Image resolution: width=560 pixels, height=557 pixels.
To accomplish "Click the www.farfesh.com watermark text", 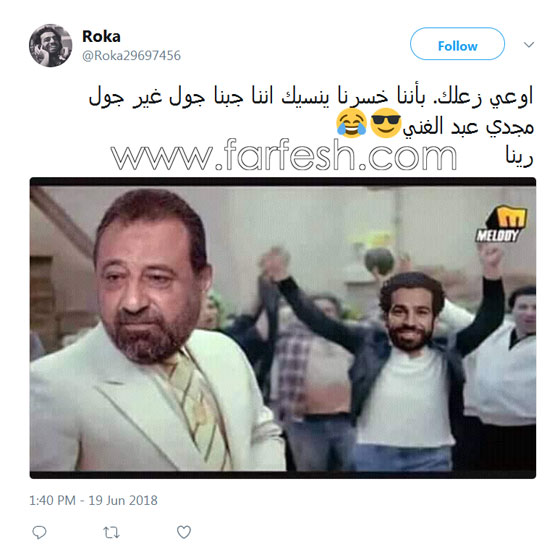I will (x=284, y=155).
